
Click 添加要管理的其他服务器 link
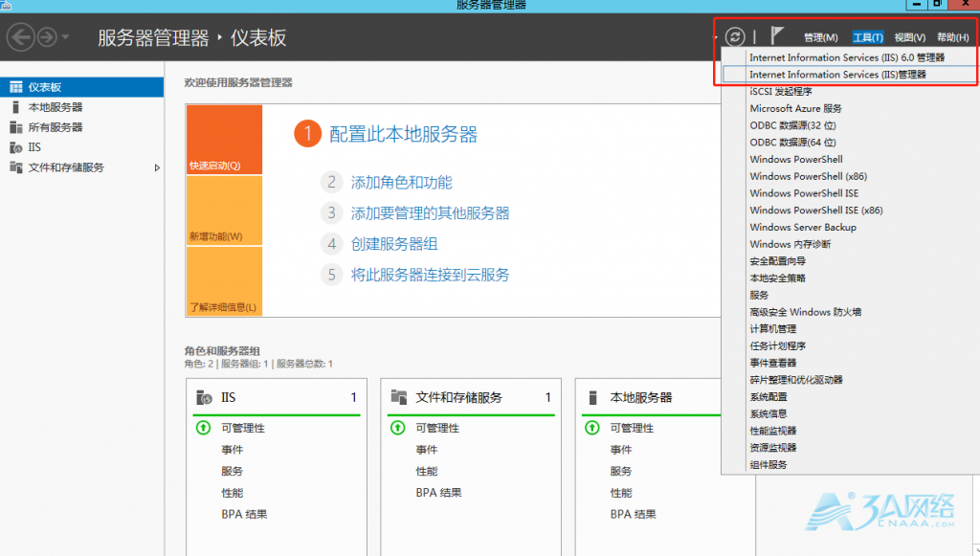[x=430, y=213]
